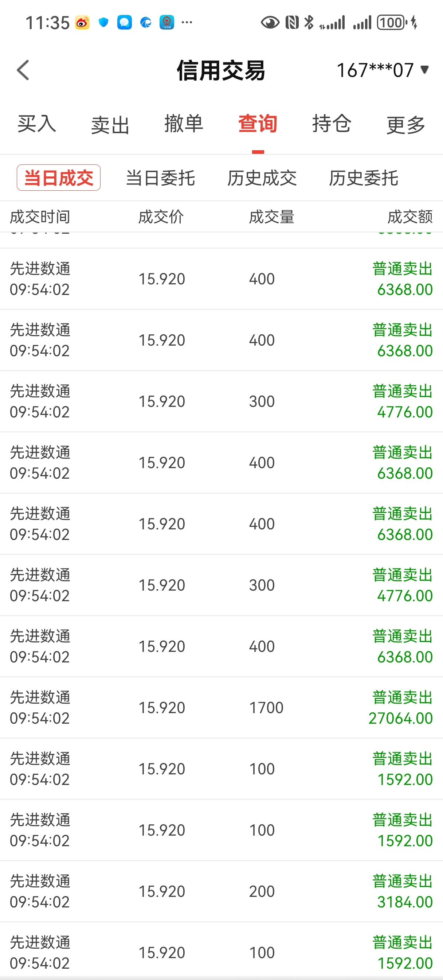Viewport: 443px width, 980px height.
Task: Switch to 买入 tab
Action: coord(36,124)
